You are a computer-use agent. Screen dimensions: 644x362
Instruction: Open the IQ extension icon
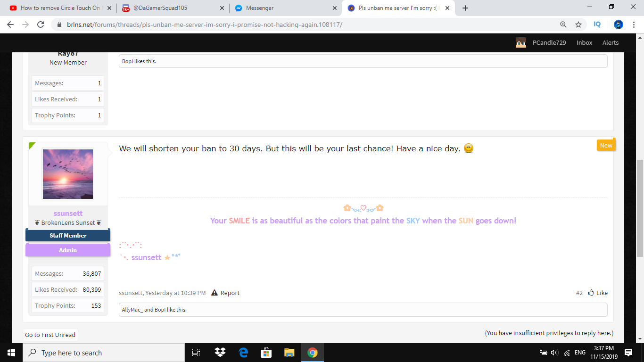pos(597,25)
